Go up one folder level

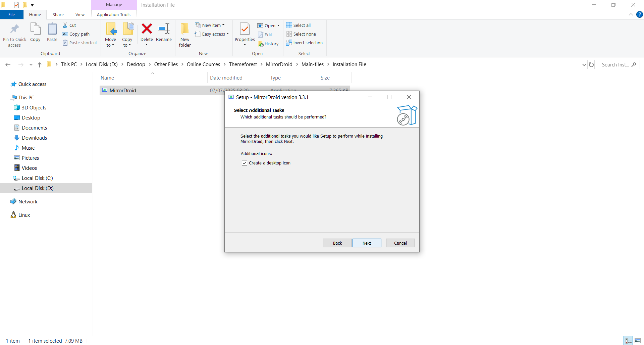(40, 64)
